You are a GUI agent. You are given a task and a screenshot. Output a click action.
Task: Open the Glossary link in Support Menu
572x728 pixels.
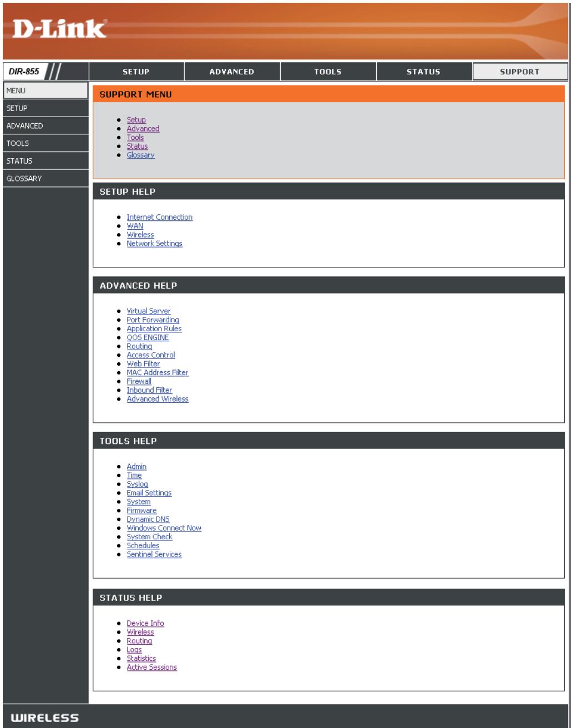coord(140,155)
